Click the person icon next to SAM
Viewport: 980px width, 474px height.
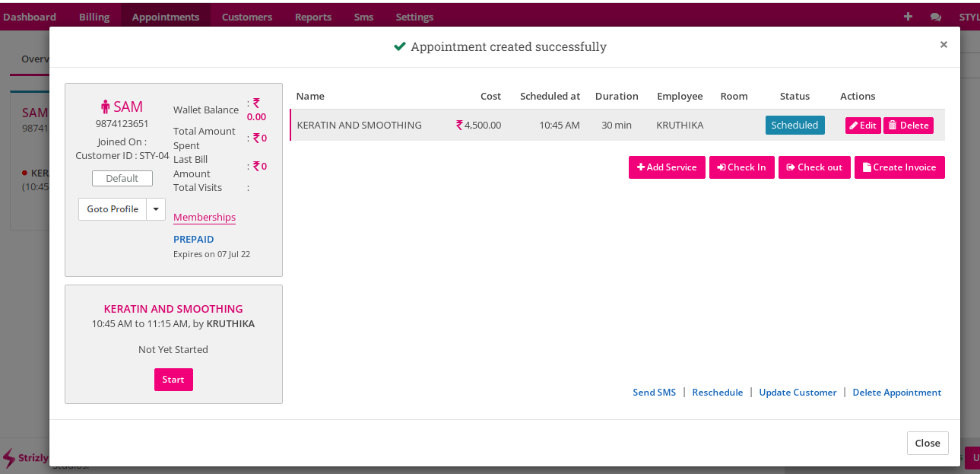click(x=105, y=107)
